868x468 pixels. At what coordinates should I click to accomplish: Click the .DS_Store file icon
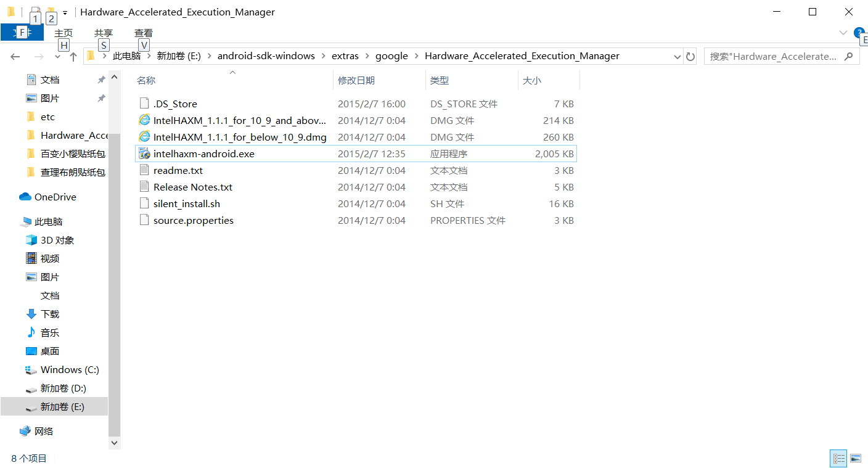tap(144, 104)
